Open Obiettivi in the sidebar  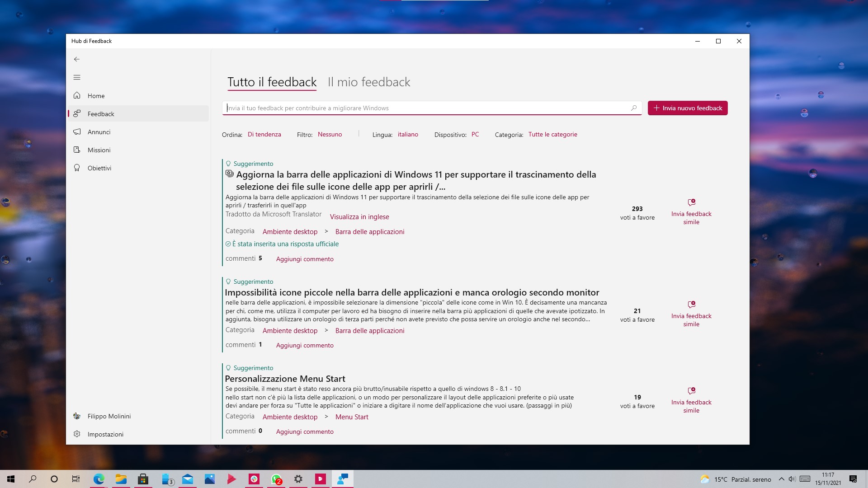click(138, 168)
